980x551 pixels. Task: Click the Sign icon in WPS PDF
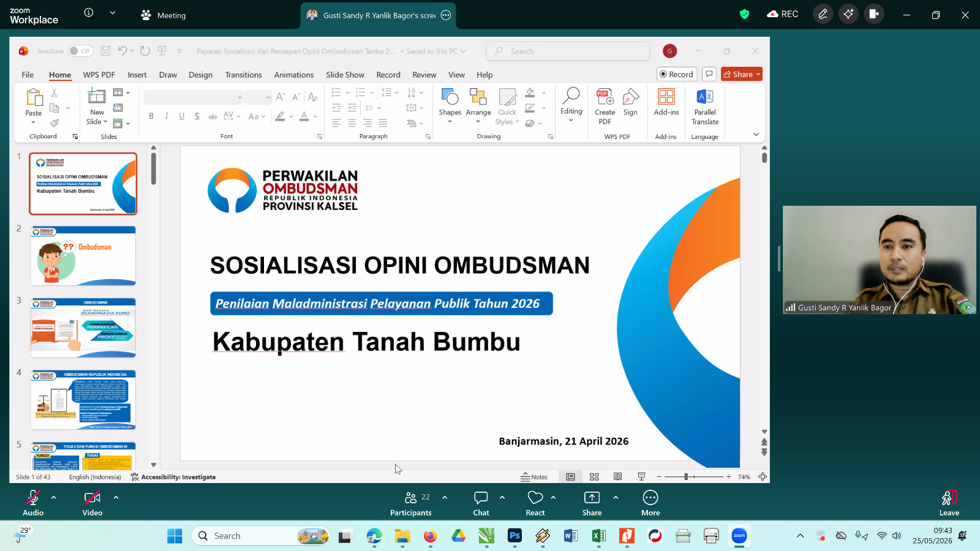pos(630,98)
